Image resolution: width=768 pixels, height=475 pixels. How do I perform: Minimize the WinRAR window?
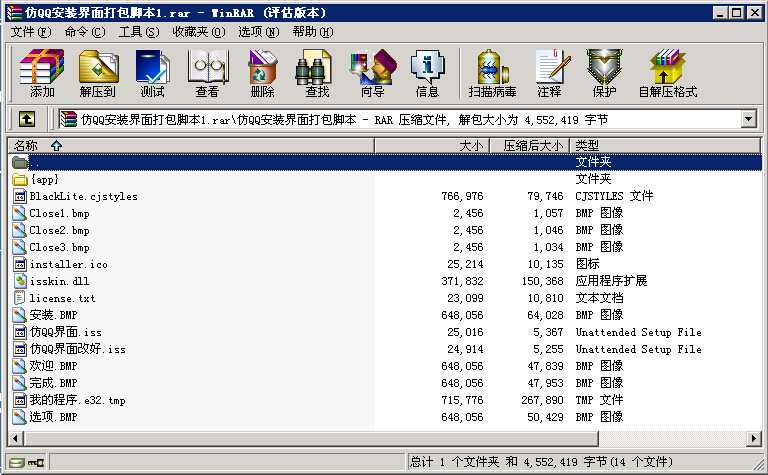pos(720,13)
